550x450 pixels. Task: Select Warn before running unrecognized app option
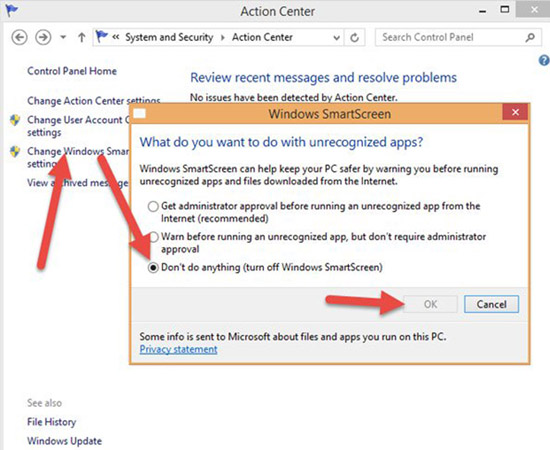point(154,237)
